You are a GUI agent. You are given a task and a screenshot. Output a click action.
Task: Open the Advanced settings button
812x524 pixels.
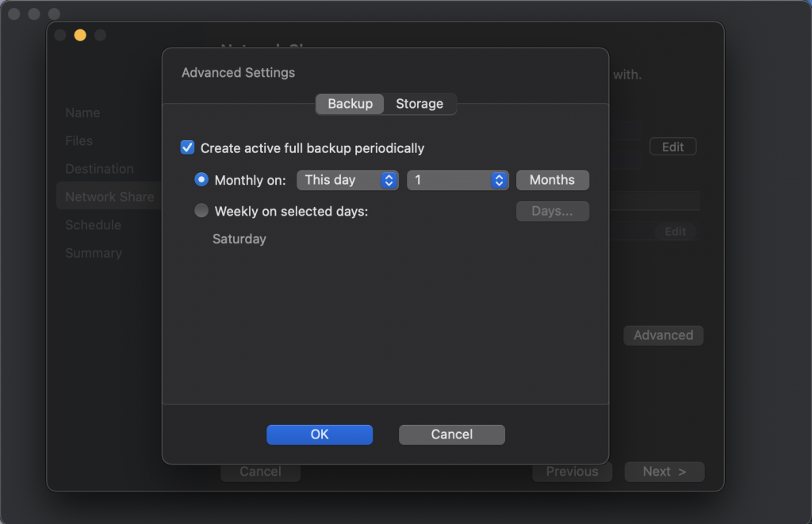pyautogui.click(x=663, y=335)
